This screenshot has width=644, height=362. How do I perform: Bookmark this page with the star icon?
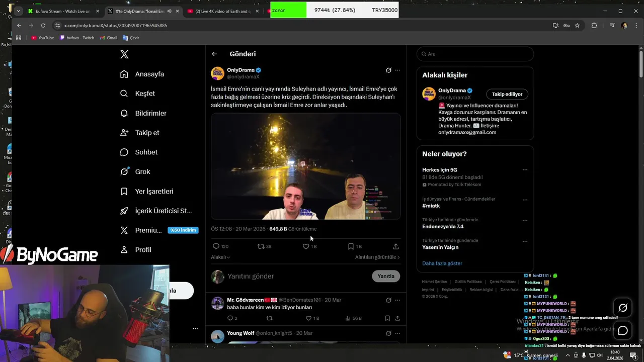577,26
